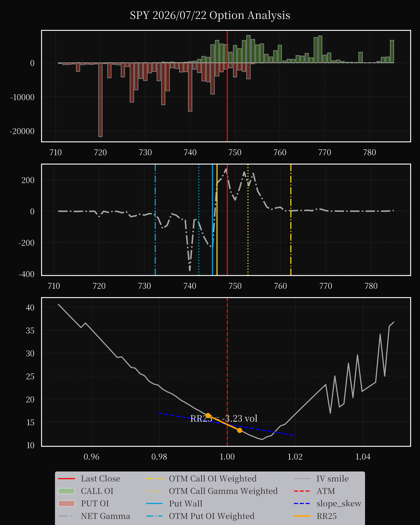The image size is (420, 525).
Task: Click the '-400' y-axis label in gamma chart
Action: 26,274
